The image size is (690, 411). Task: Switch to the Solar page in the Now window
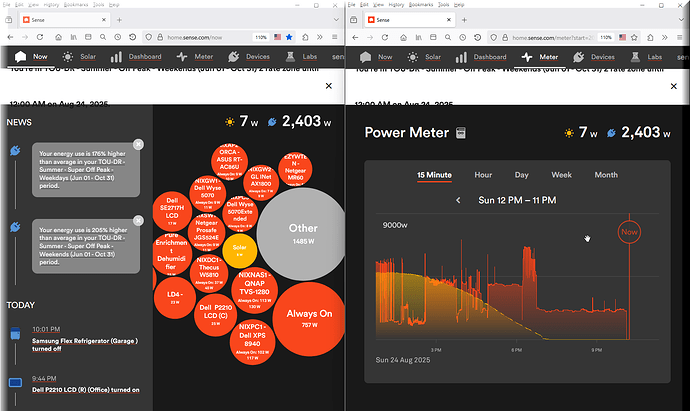(x=80, y=57)
